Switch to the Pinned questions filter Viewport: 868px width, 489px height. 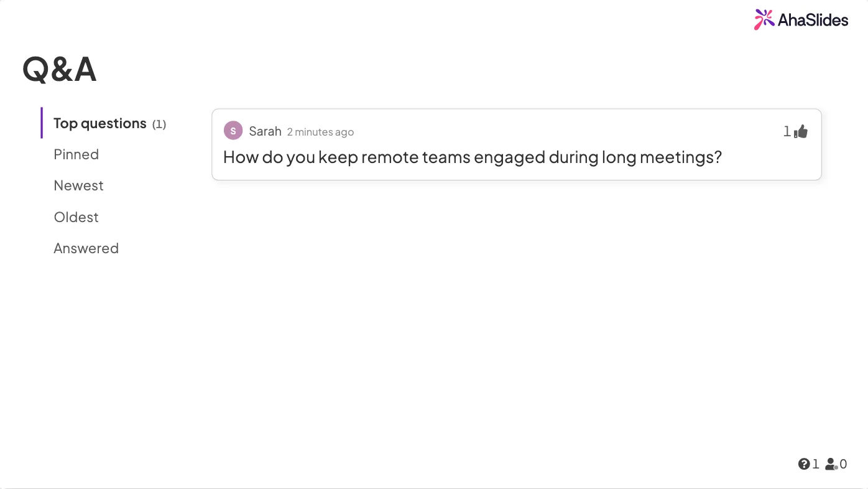click(76, 154)
